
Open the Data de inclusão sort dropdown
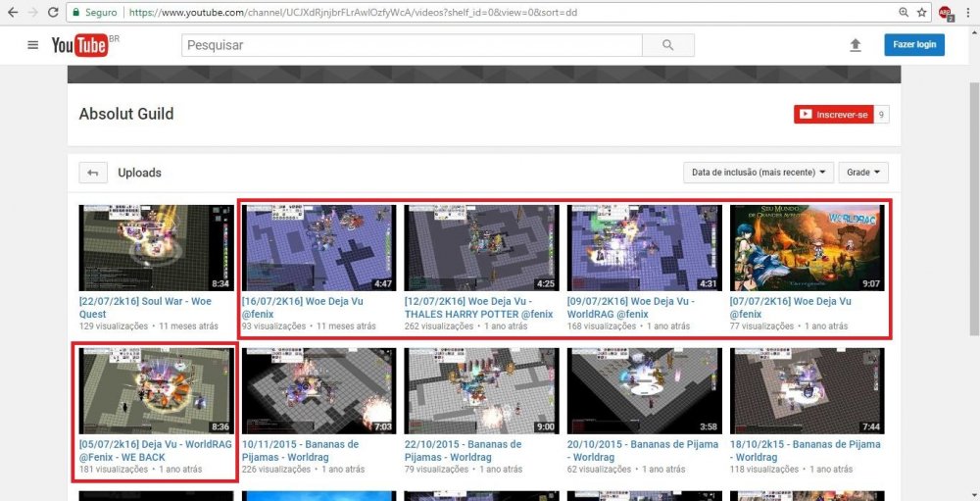coord(759,172)
